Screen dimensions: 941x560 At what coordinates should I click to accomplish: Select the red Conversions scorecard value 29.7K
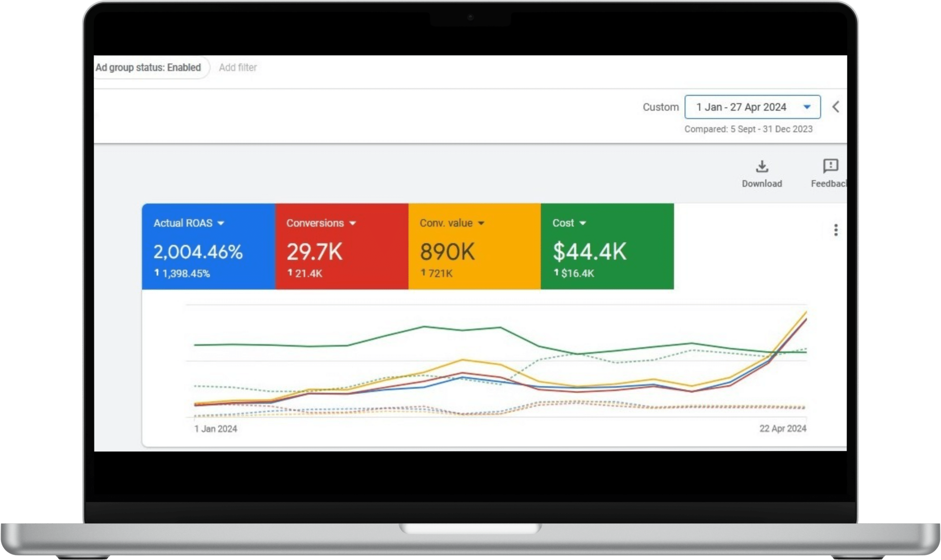314,252
